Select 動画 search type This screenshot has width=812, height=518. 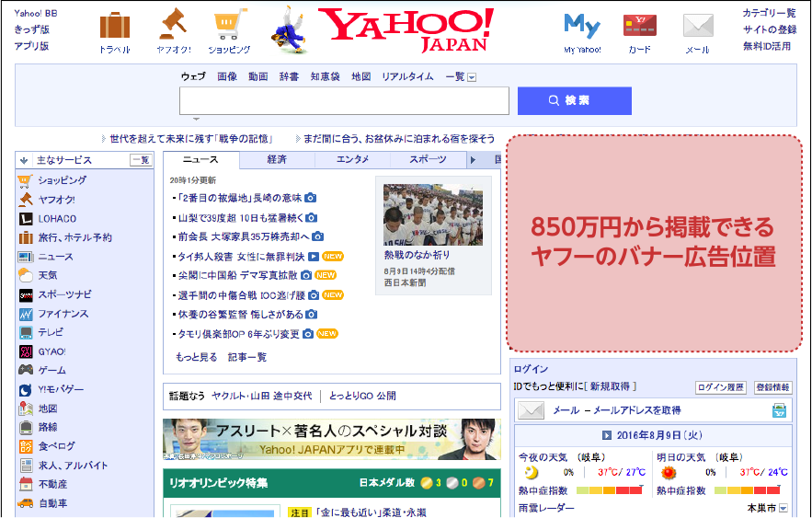(257, 76)
